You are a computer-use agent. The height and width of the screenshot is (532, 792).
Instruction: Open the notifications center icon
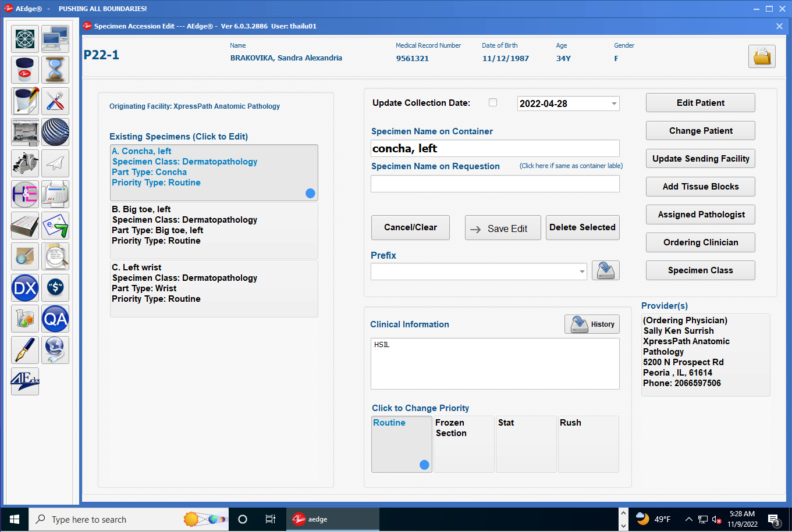(774, 519)
